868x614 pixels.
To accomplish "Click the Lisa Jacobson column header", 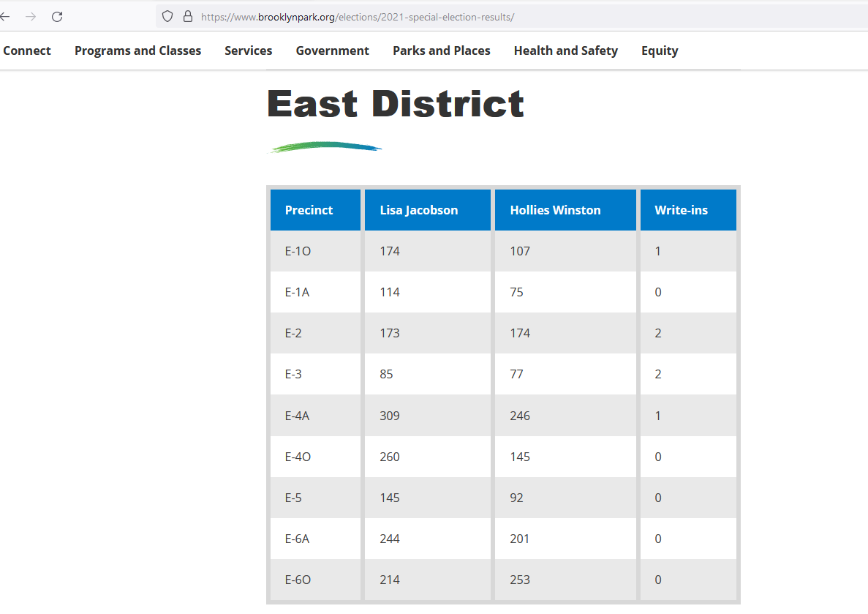I will [427, 210].
